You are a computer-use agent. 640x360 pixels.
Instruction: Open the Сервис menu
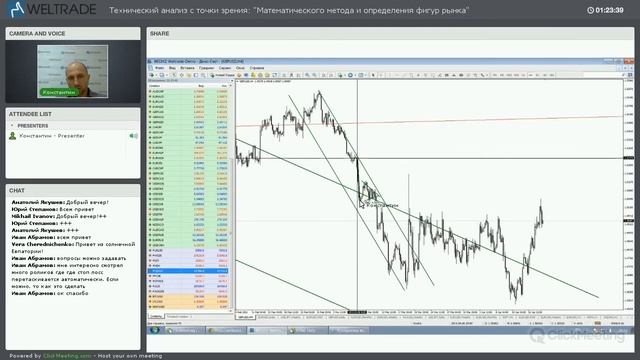[225, 68]
